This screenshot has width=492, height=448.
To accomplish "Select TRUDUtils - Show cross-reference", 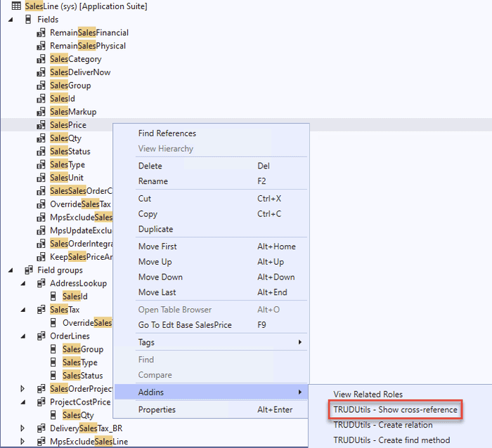I will pyautogui.click(x=395, y=410).
